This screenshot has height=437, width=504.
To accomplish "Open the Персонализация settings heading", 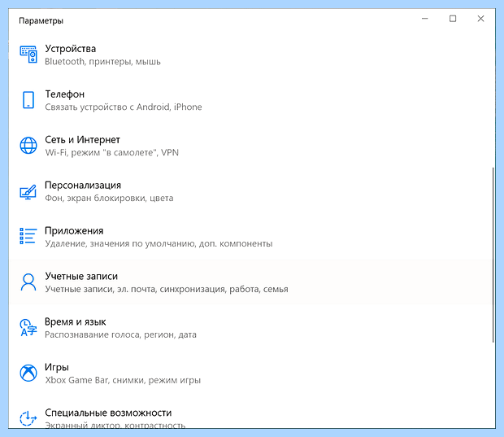I will (83, 186).
